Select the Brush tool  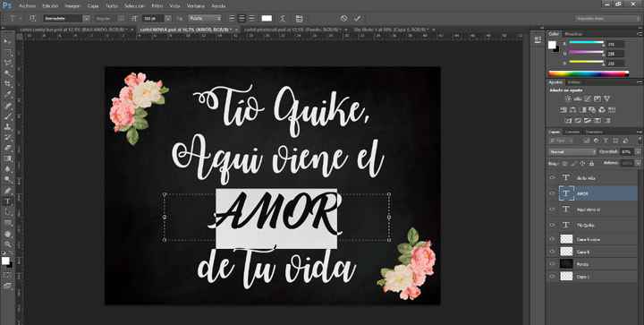pos(7,116)
